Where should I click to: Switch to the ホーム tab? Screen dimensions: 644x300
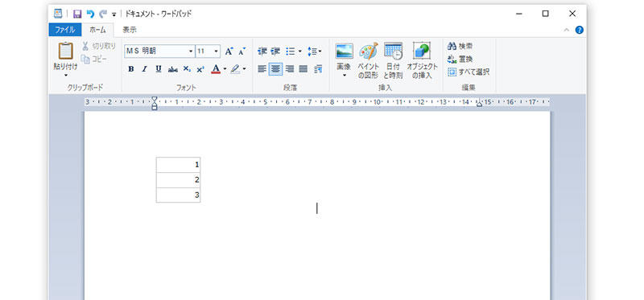97,30
